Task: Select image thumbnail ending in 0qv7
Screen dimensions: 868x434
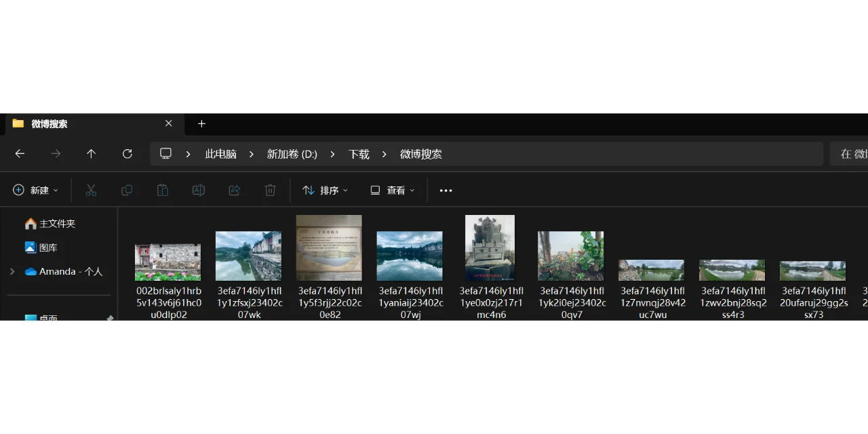Action: coord(570,256)
